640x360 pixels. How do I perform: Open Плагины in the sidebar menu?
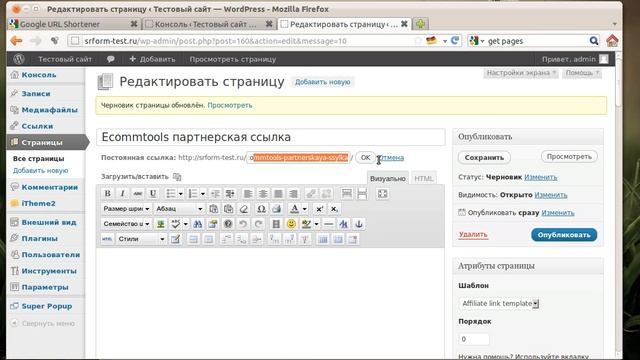pyautogui.click(x=39, y=238)
